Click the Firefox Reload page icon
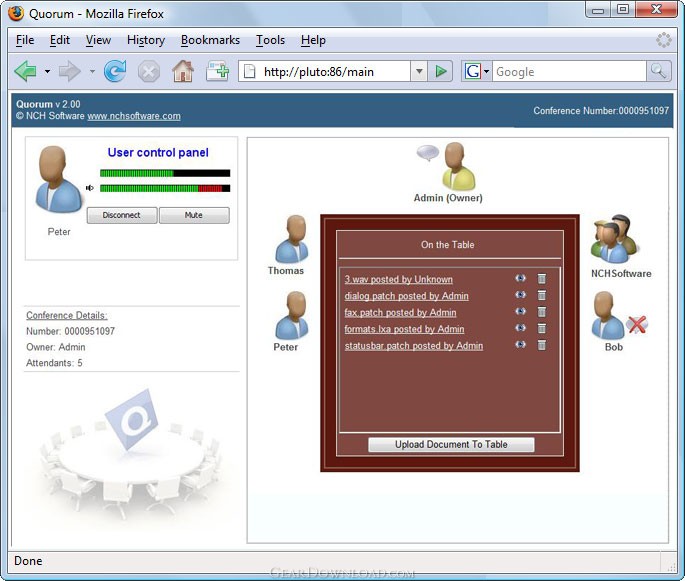This screenshot has width=685, height=581. coord(115,71)
